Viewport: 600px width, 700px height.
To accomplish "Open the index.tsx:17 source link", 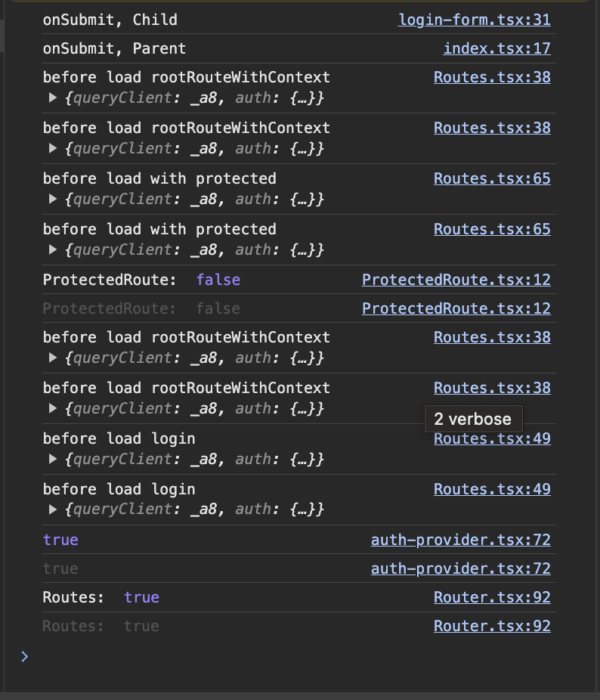I will click(x=496, y=49).
